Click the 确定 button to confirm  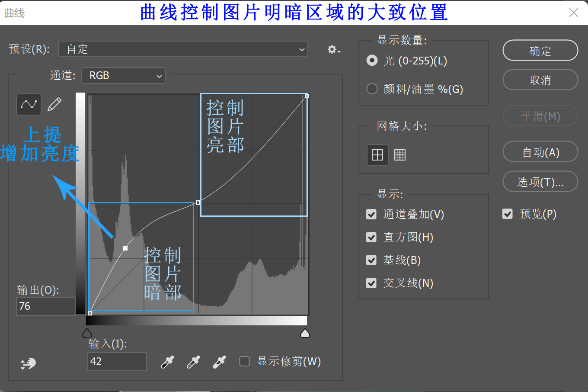(x=540, y=51)
